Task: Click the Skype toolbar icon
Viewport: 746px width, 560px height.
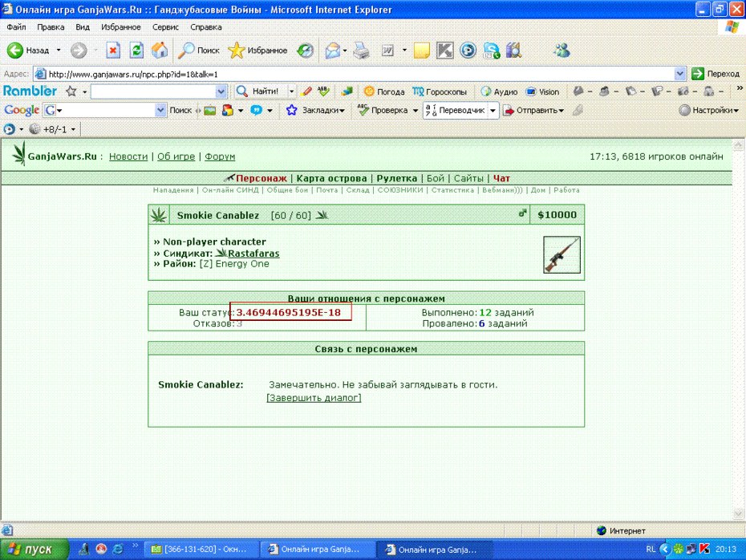Action: [492, 51]
